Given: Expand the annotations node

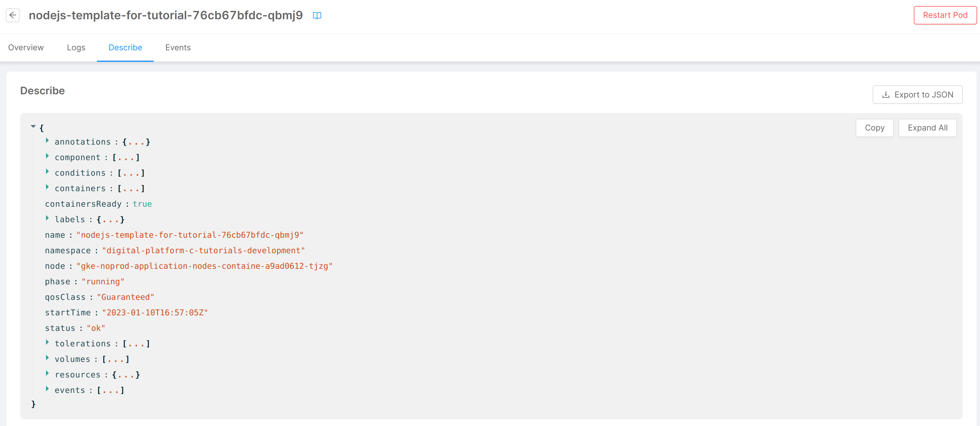Looking at the screenshot, I should pos(47,141).
